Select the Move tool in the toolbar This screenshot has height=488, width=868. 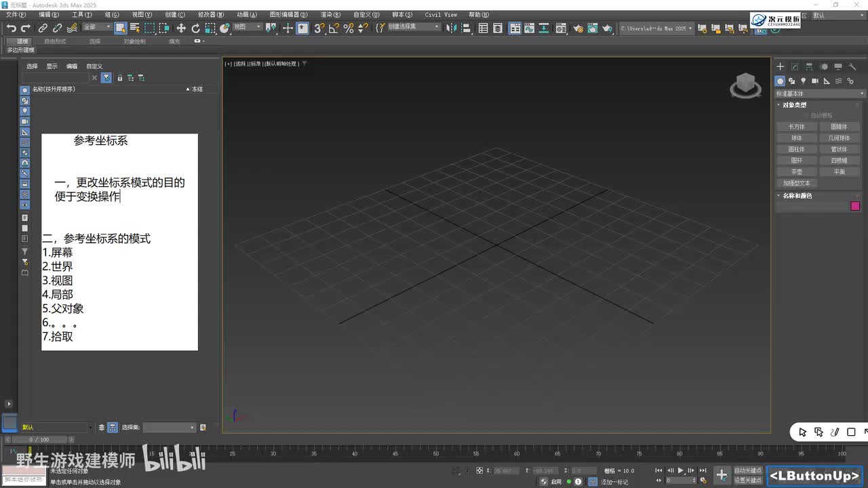coord(181,28)
